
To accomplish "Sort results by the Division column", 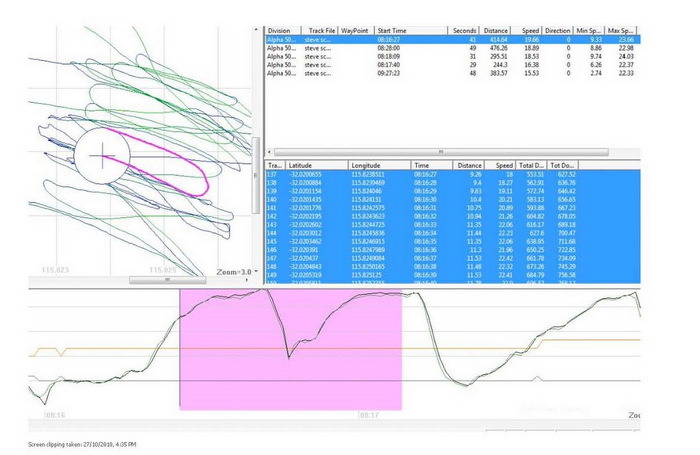I will tap(281, 32).
